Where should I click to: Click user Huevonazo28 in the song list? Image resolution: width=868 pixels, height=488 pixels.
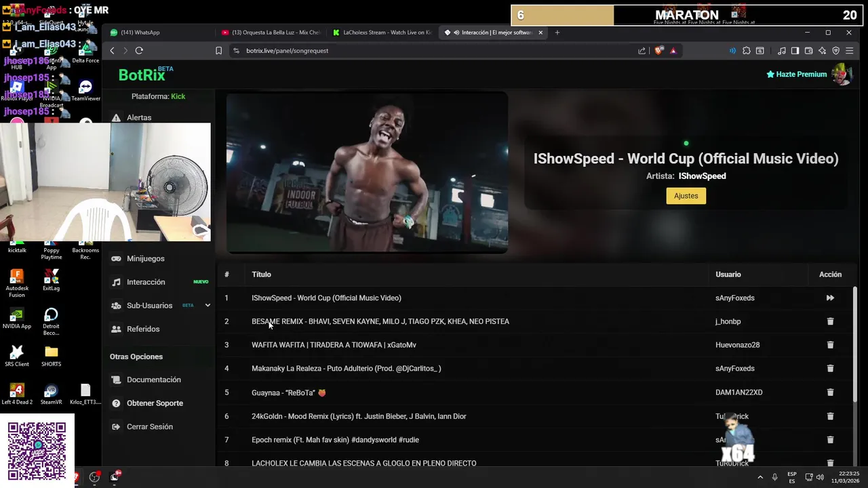pyautogui.click(x=737, y=345)
